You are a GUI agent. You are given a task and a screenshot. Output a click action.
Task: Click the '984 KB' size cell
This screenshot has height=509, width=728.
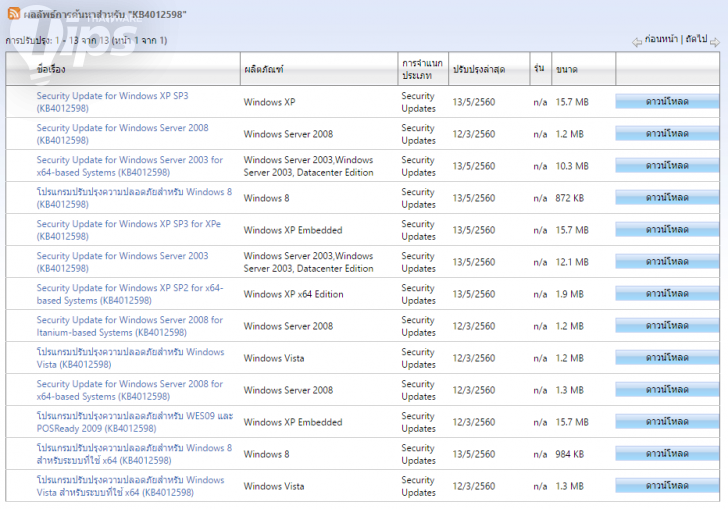(x=570, y=454)
